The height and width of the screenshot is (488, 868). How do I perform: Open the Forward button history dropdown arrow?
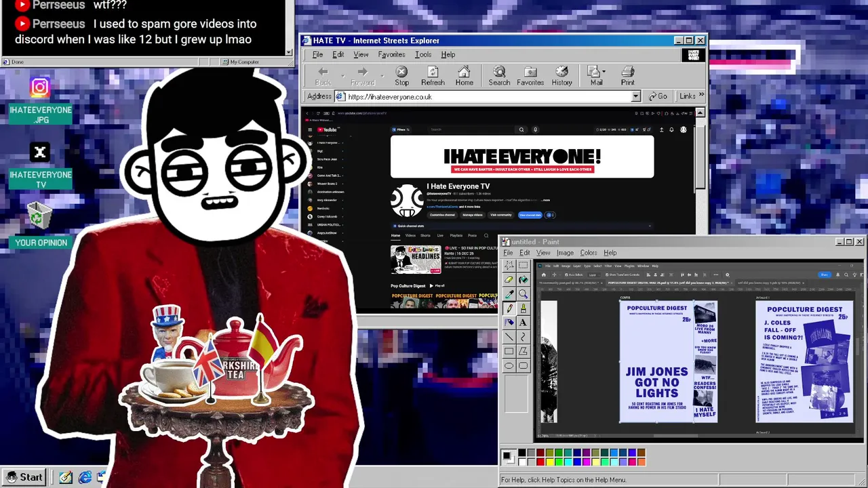tap(382, 76)
